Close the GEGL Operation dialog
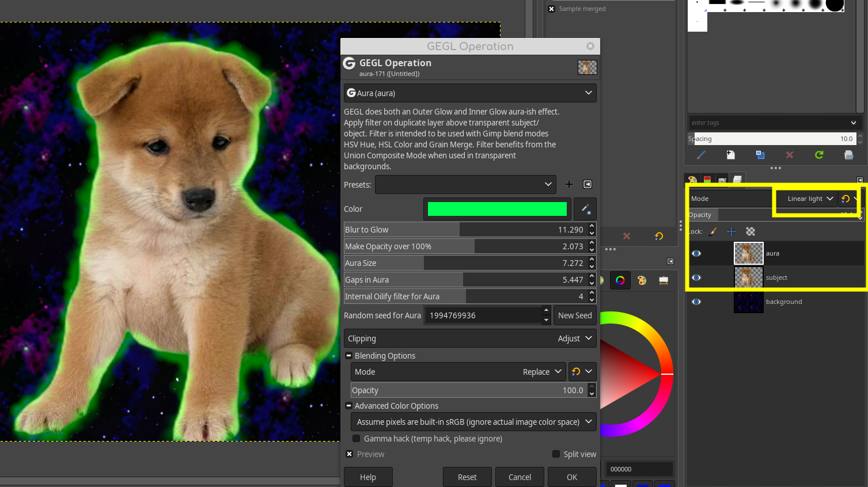Screen dimensions: 868x487 coord(590,46)
